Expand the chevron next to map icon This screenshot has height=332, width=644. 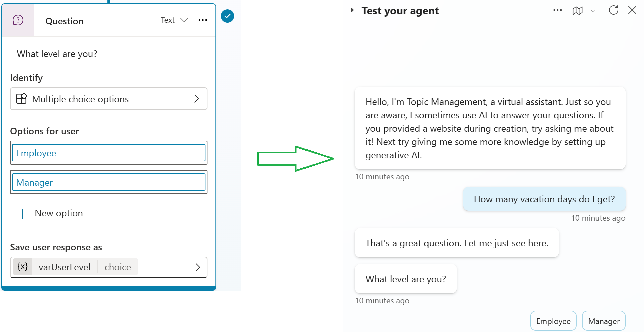pos(593,11)
